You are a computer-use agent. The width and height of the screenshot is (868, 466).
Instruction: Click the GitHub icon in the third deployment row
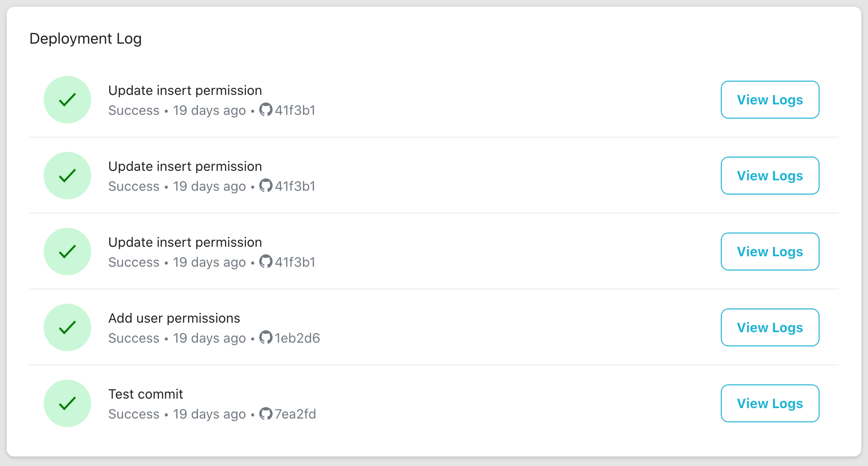point(266,261)
